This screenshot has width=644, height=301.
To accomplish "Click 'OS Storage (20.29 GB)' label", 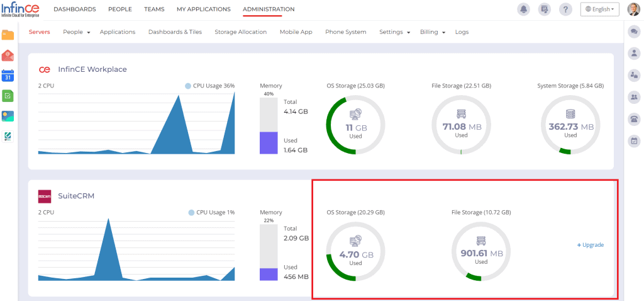I will tap(356, 213).
